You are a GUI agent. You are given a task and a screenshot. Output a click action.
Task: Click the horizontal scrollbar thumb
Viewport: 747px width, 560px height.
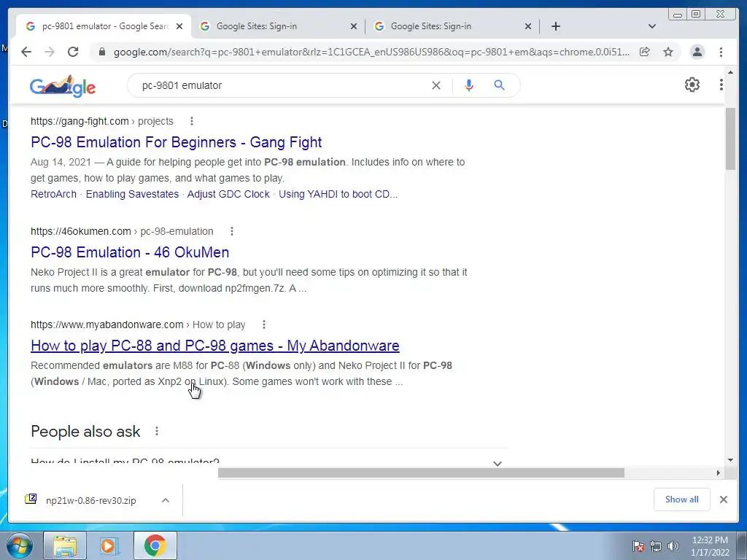click(x=421, y=472)
